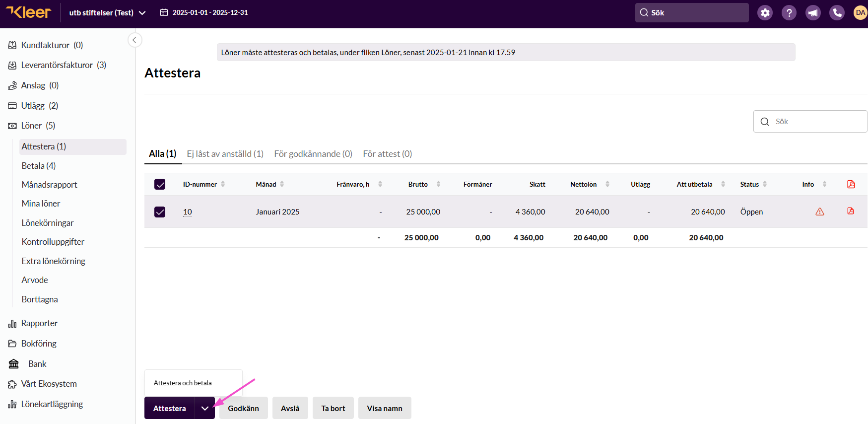The image size is (868, 424).
Task: Open the help question mark icon
Action: tap(789, 13)
